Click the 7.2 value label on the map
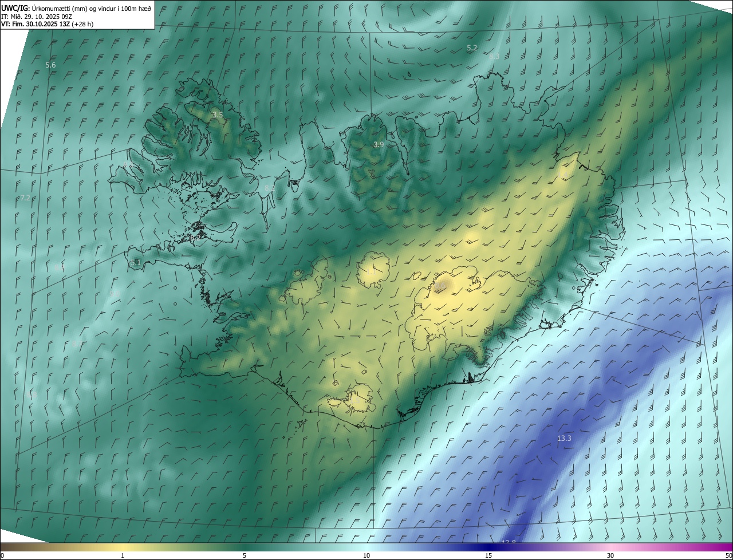 coord(25,198)
